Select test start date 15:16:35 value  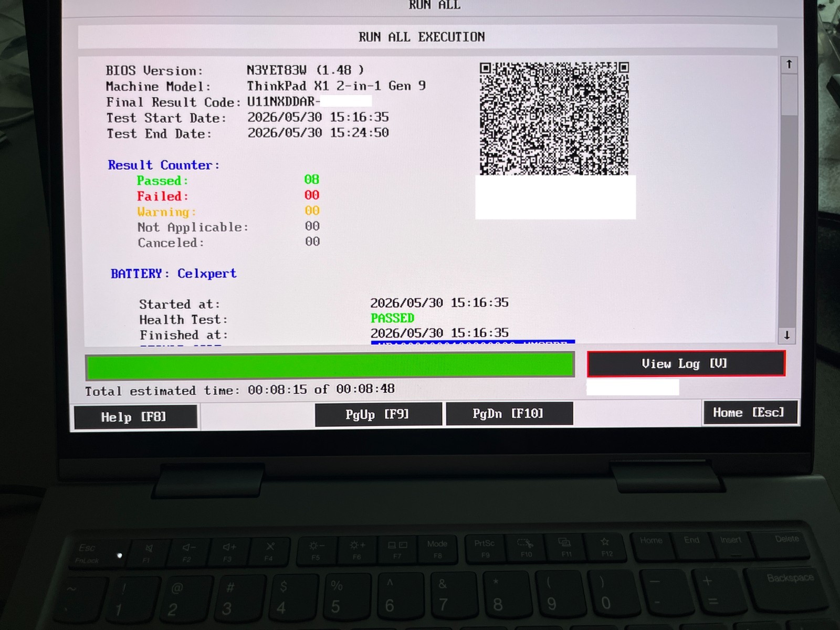[x=318, y=117]
